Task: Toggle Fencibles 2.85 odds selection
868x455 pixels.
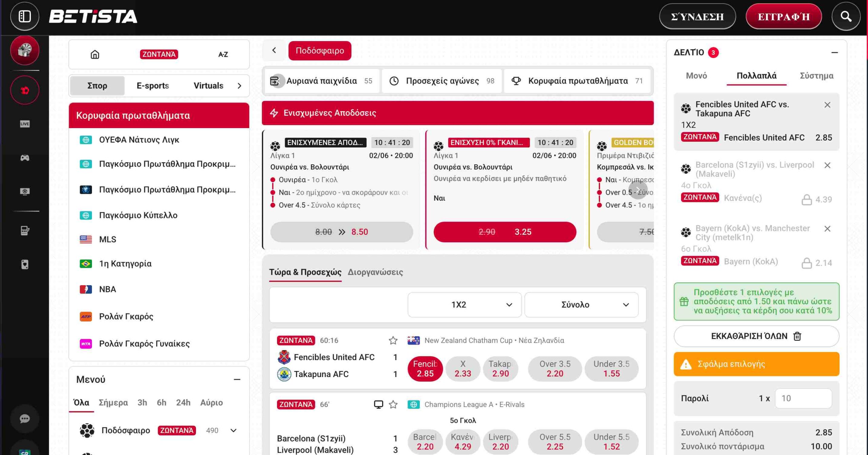Action: [425, 369]
